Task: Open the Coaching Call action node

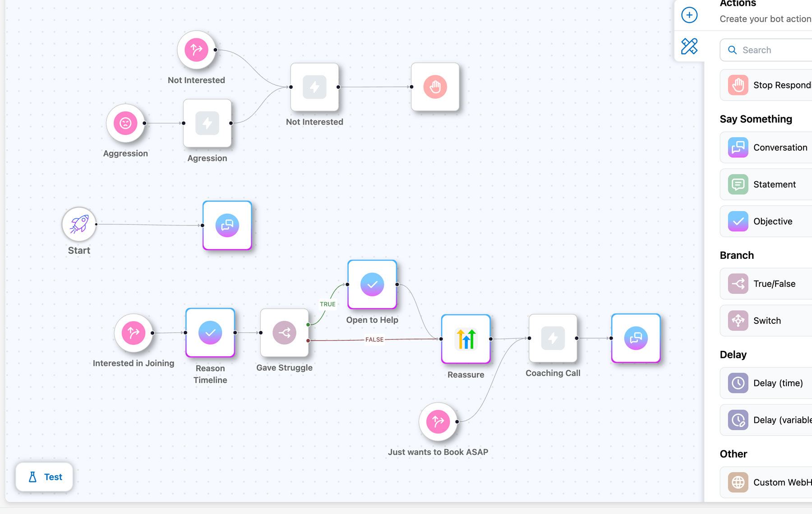Action: click(553, 338)
